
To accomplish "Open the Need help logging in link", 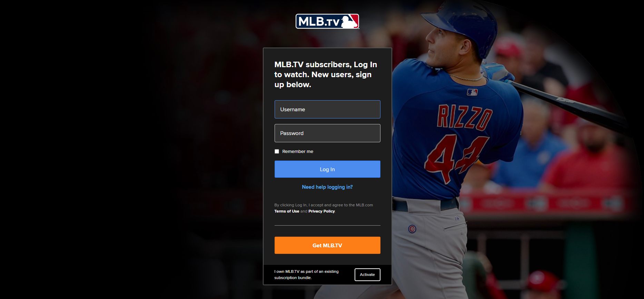I will tap(327, 187).
